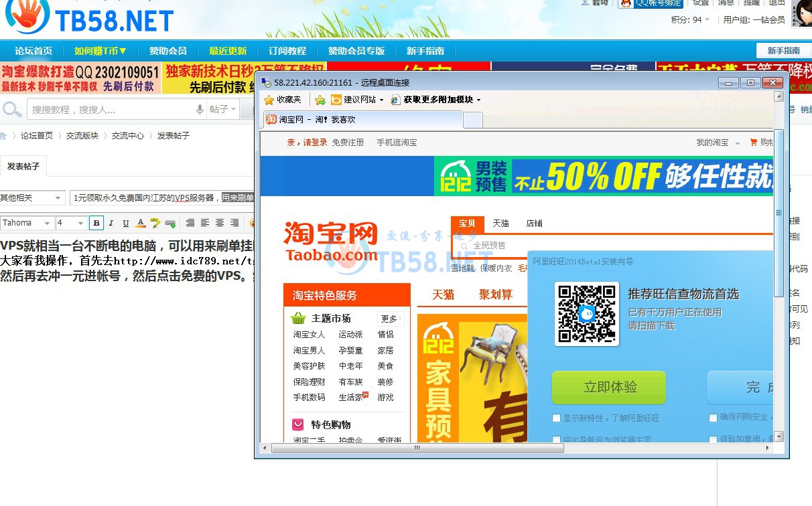
Task: Check the 显示新特性 checkbox
Action: click(556, 418)
